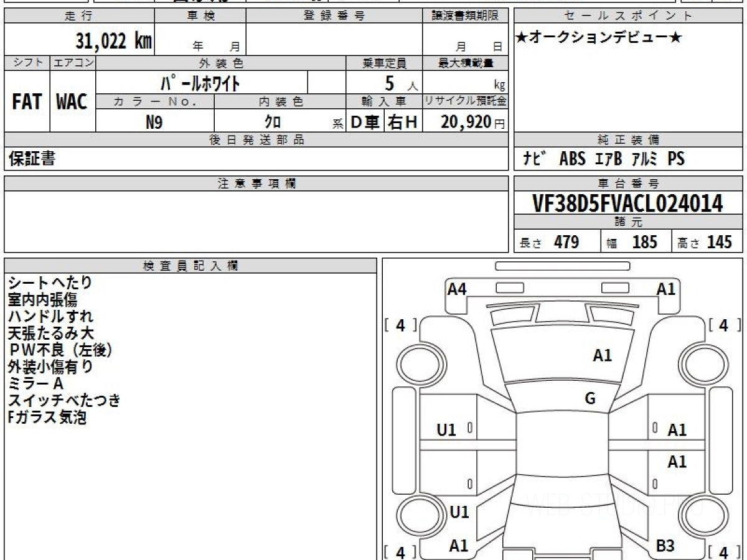Click the 外装小傷有り note
This screenshot has width=747, height=560.
click(50, 367)
